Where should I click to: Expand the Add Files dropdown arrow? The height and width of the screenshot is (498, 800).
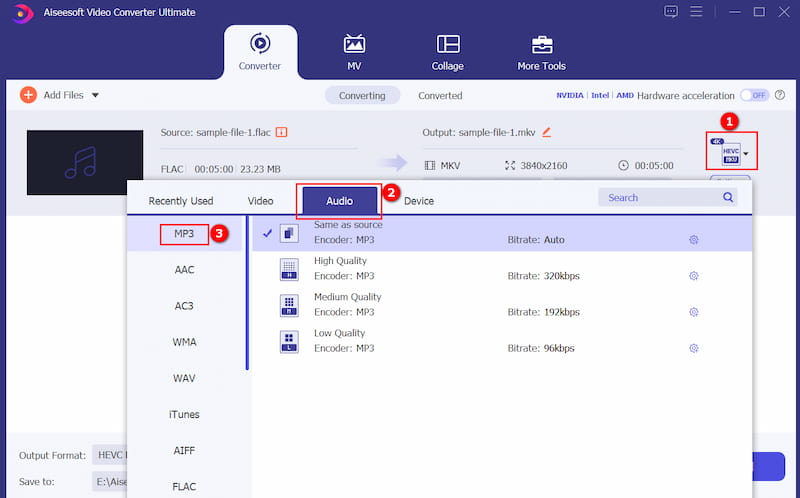coord(95,95)
